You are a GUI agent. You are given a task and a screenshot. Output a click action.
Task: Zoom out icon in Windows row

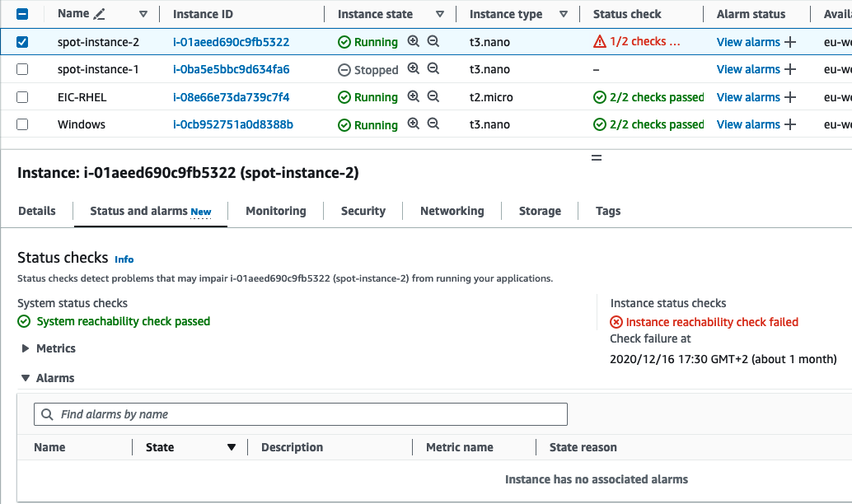point(433,124)
